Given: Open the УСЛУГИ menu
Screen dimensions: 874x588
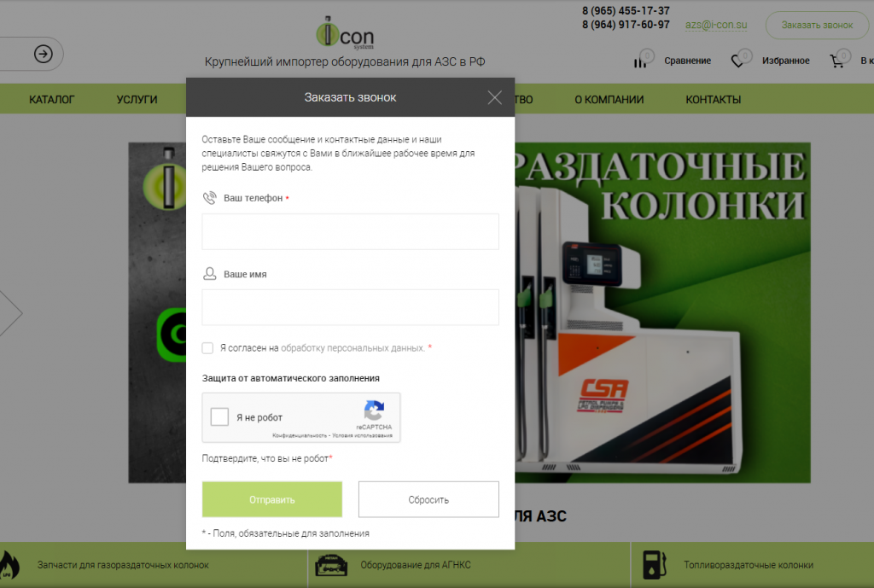Looking at the screenshot, I should [x=137, y=100].
